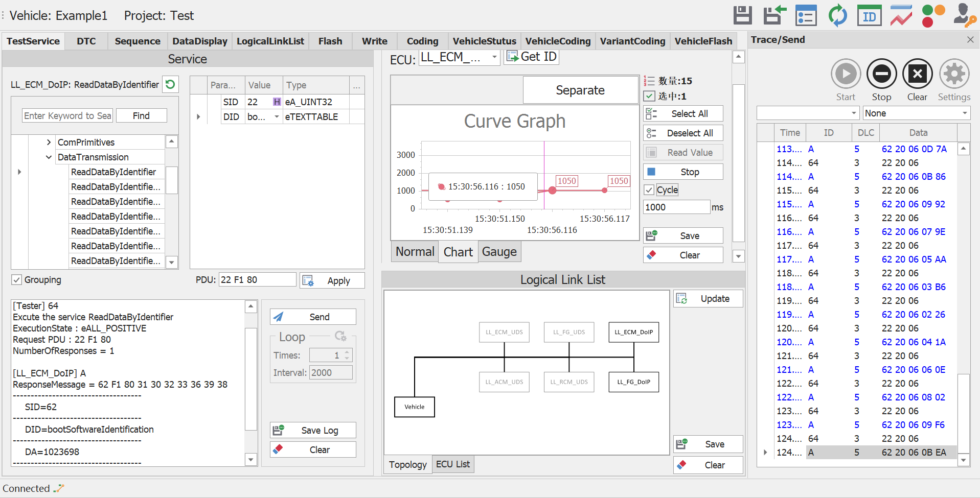Screen dimensions: 980x498
Task: Open the red trend line chart icon
Action: 901,15
